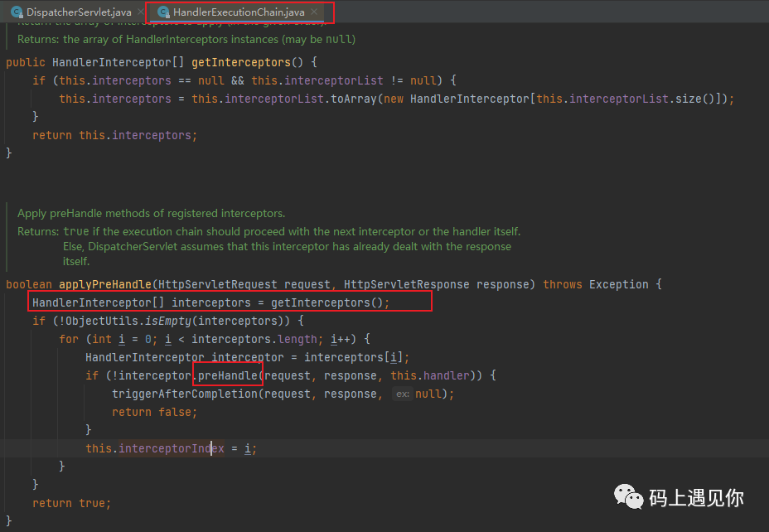Click 'interceptors.length' in the for loop

pos(254,339)
